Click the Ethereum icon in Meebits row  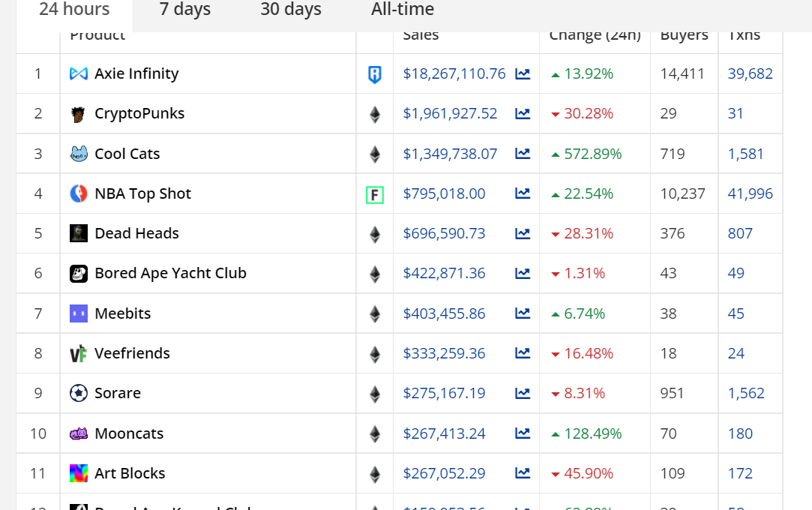(375, 313)
